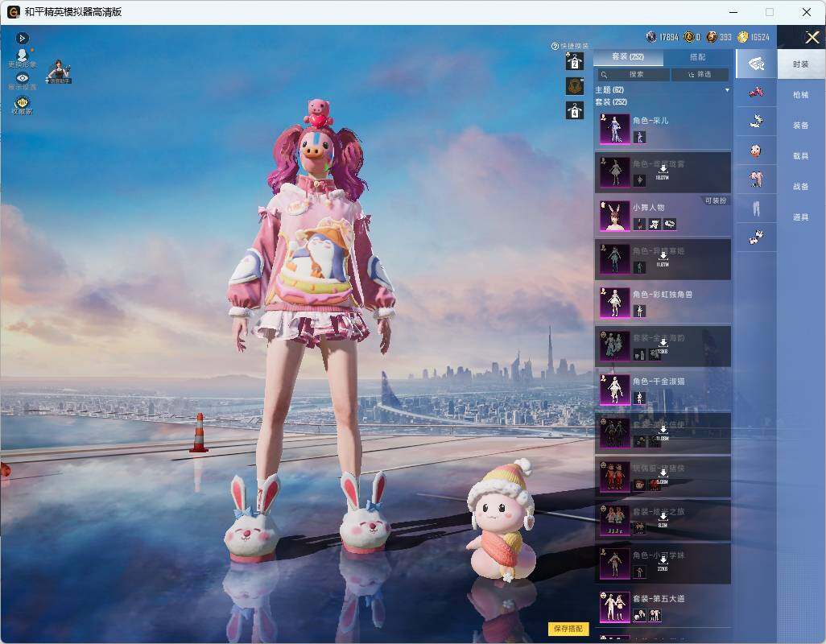This screenshot has width=826, height=644.
Task: Select the 角色-千金淑猫 outfit
Action: click(663, 390)
